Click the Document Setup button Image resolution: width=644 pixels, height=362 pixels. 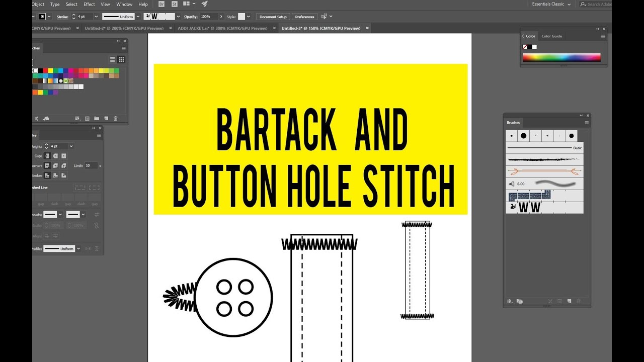[273, 17]
